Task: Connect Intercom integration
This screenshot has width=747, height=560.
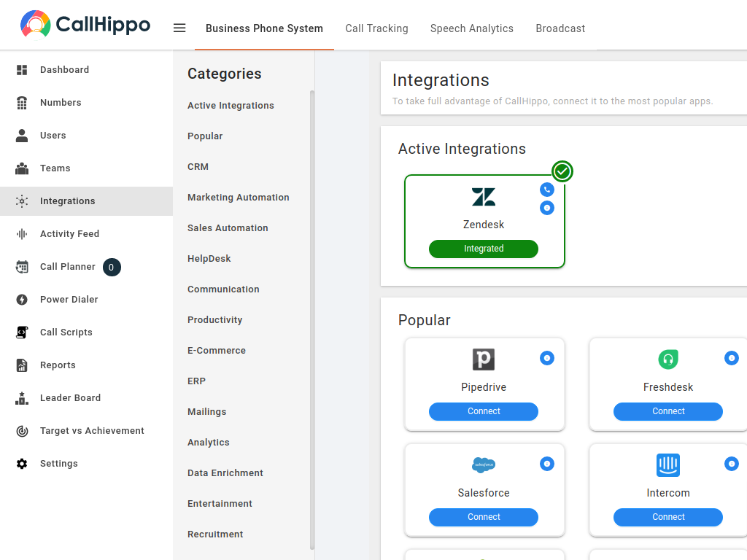Action: (x=668, y=517)
